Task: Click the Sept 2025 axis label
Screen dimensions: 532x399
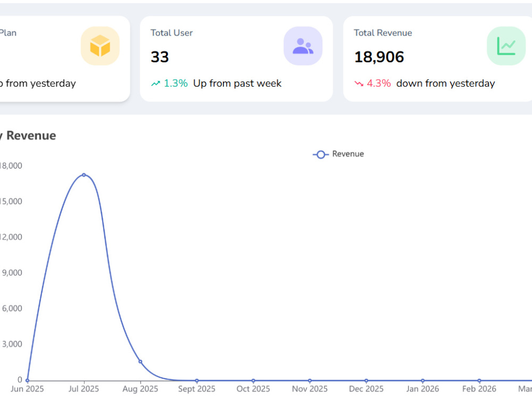Action: (x=197, y=389)
